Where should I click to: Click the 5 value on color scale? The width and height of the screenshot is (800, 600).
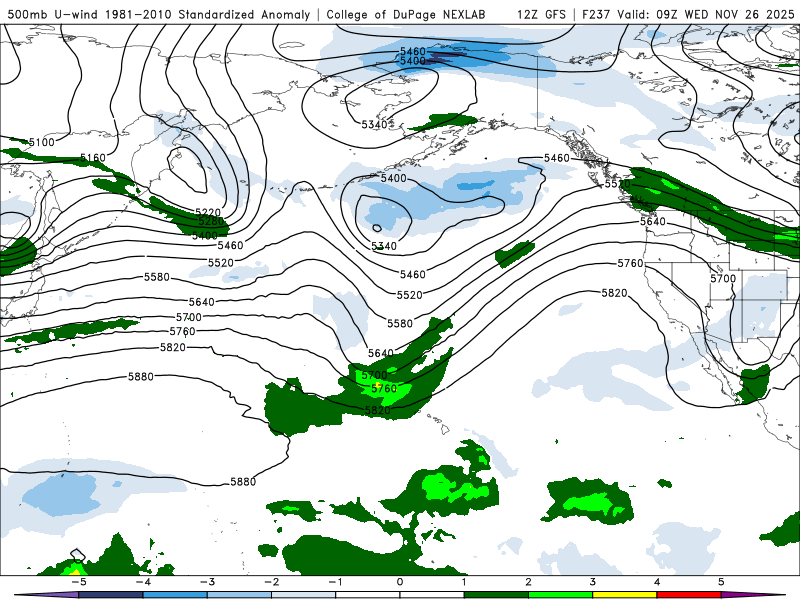(721, 582)
